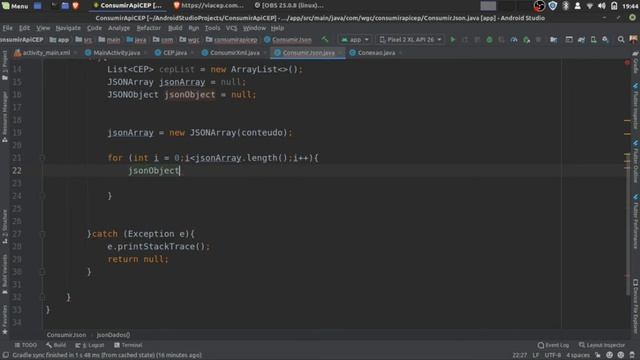Click the src breadcrumb in navigation bar
Image resolution: width=640 pixels, height=360 pixels.
coord(84,40)
